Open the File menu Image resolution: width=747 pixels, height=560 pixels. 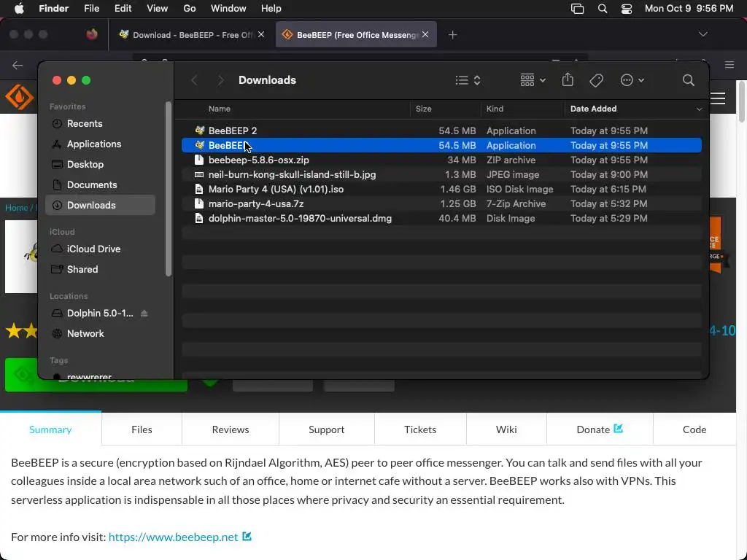tap(91, 9)
